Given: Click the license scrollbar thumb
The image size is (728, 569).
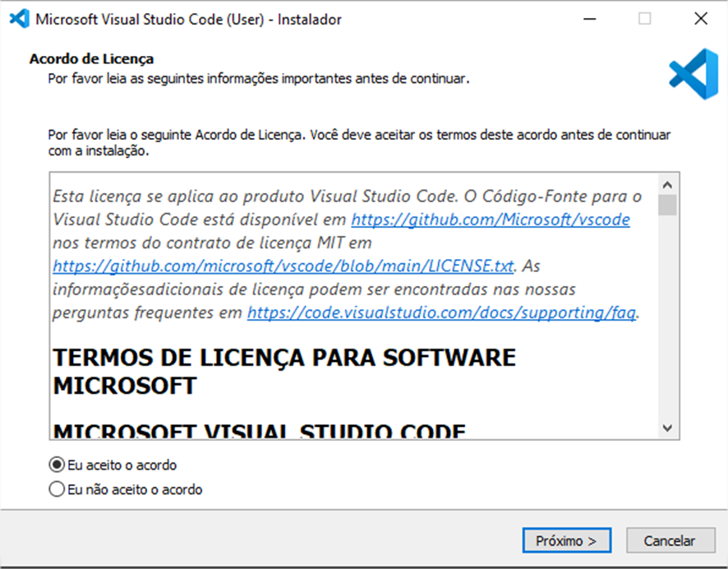Looking at the screenshot, I should [667, 205].
